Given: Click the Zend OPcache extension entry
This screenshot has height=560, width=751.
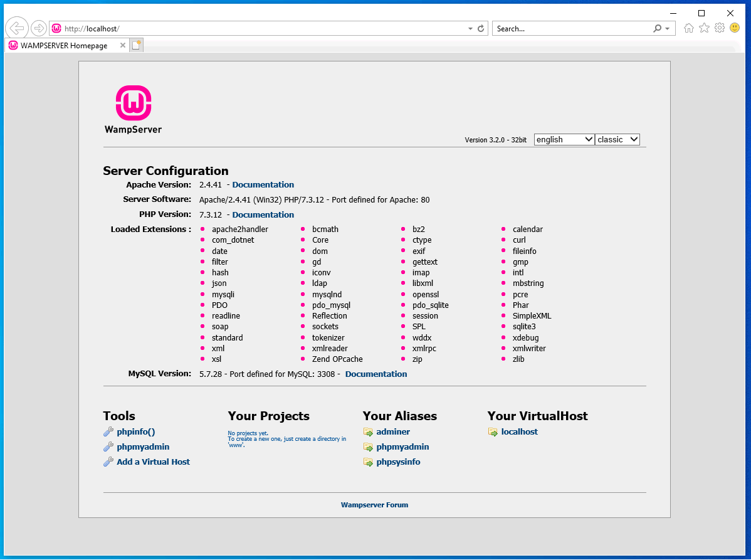Looking at the screenshot, I should (337, 359).
